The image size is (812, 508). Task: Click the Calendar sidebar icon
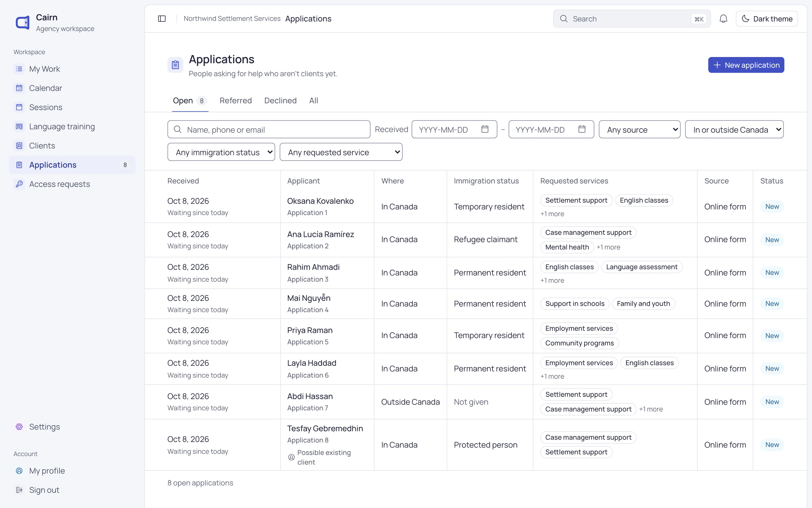tap(19, 88)
